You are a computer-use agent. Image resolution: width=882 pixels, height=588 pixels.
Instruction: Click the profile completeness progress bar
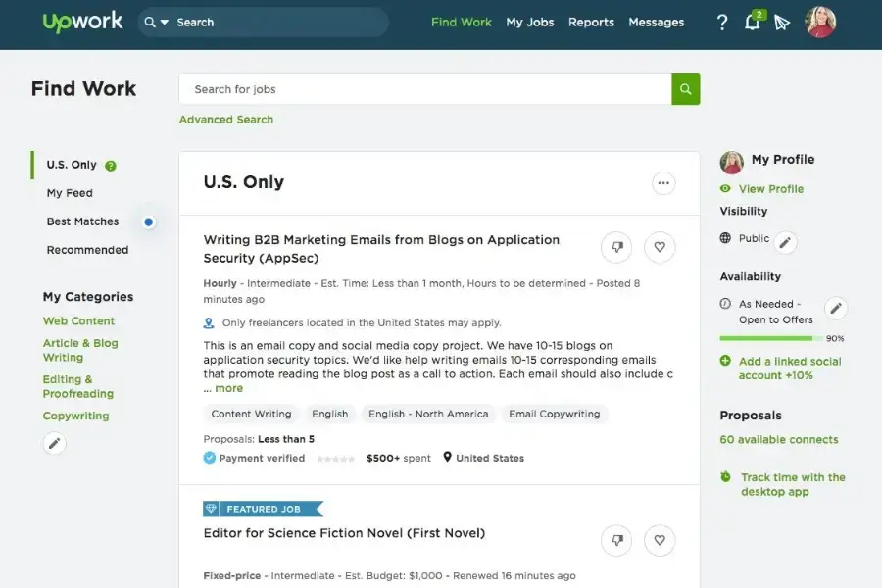[771, 338]
